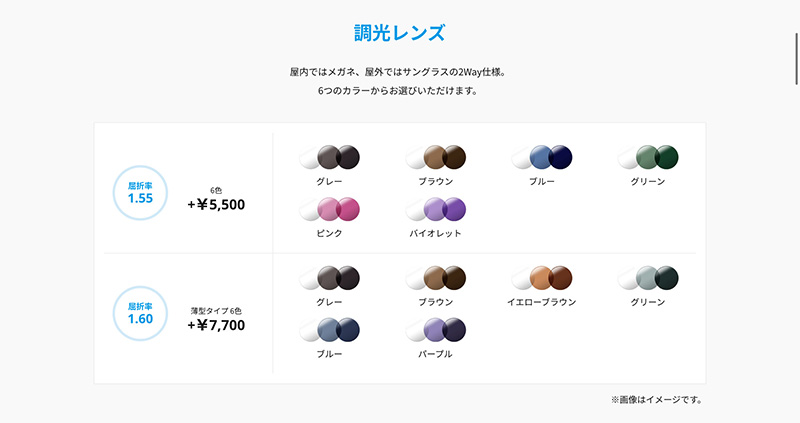Image resolution: width=800 pixels, height=423 pixels.
Task: Click the 屈折率 1.60 circle badge
Action: [140, 313]
